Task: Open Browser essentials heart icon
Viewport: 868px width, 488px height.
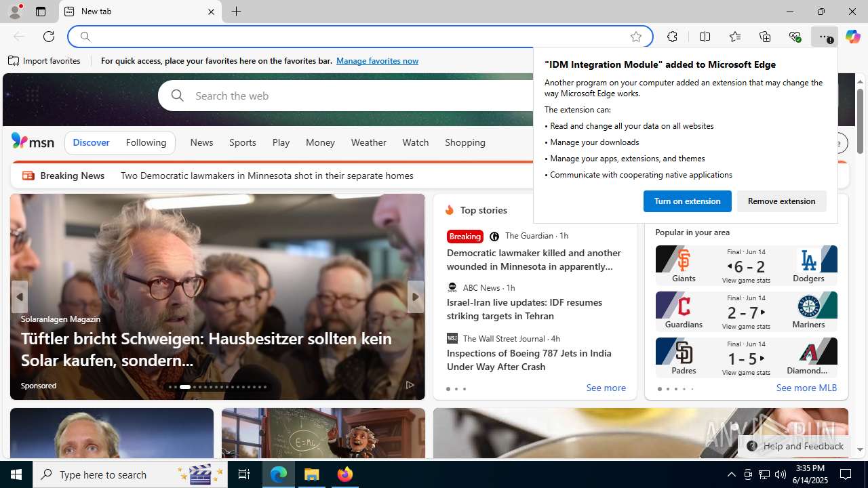Action: click(x=795, y=37)
